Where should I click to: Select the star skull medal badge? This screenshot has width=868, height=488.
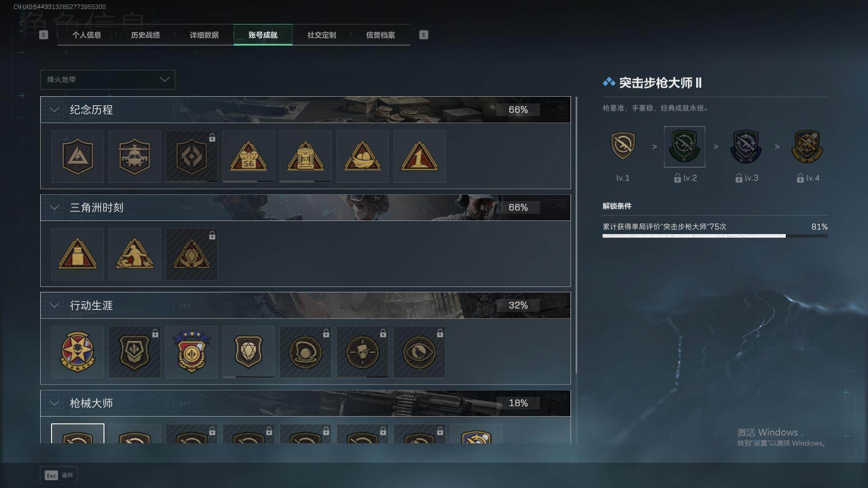pyautogui.click(x=77, y=352)
